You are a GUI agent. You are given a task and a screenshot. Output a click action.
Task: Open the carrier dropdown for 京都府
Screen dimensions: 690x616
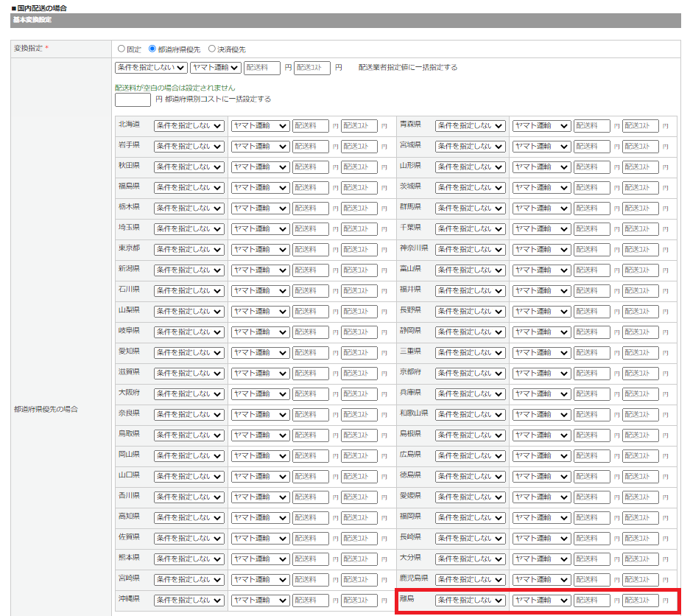(541, 374)
